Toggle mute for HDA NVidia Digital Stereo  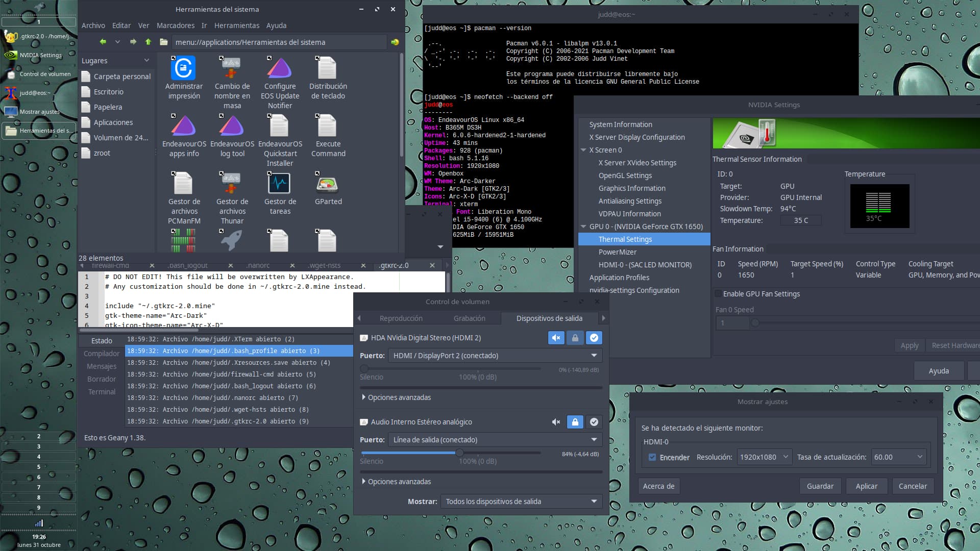point(556,338)
